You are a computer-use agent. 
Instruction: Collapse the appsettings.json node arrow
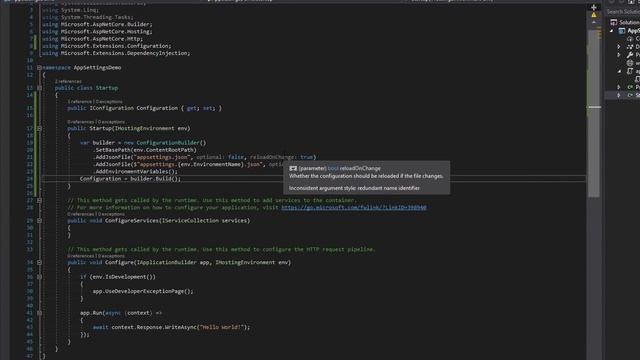619,71
